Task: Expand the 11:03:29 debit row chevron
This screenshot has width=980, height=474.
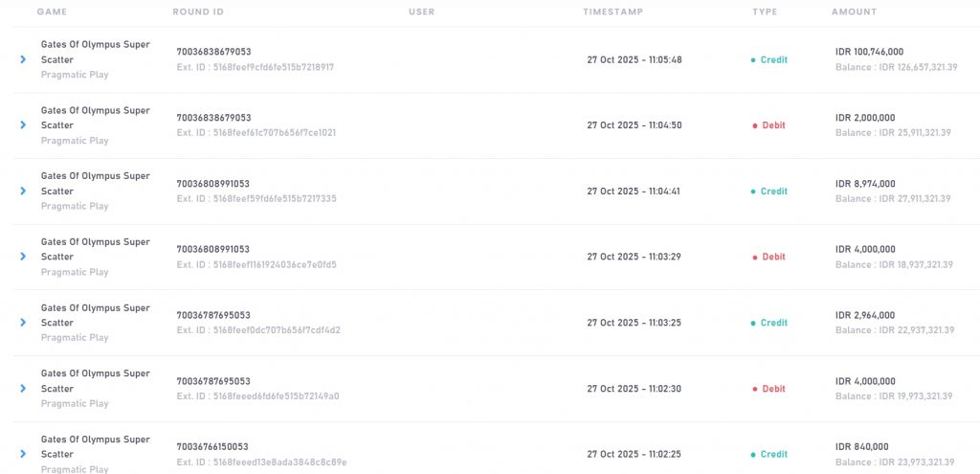Action: tap(23, 257)
